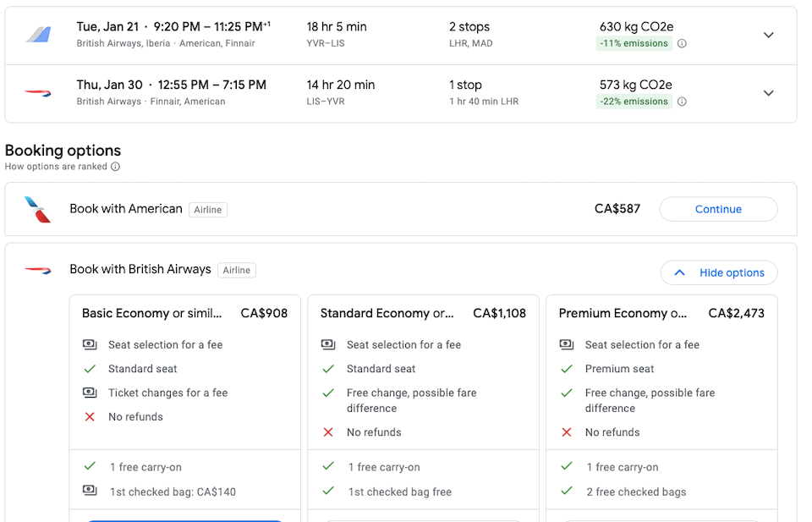812x522 pixels.
Task: Continue booking with American for CA$587
Action: pyautogui.click(x=718, y=209)
